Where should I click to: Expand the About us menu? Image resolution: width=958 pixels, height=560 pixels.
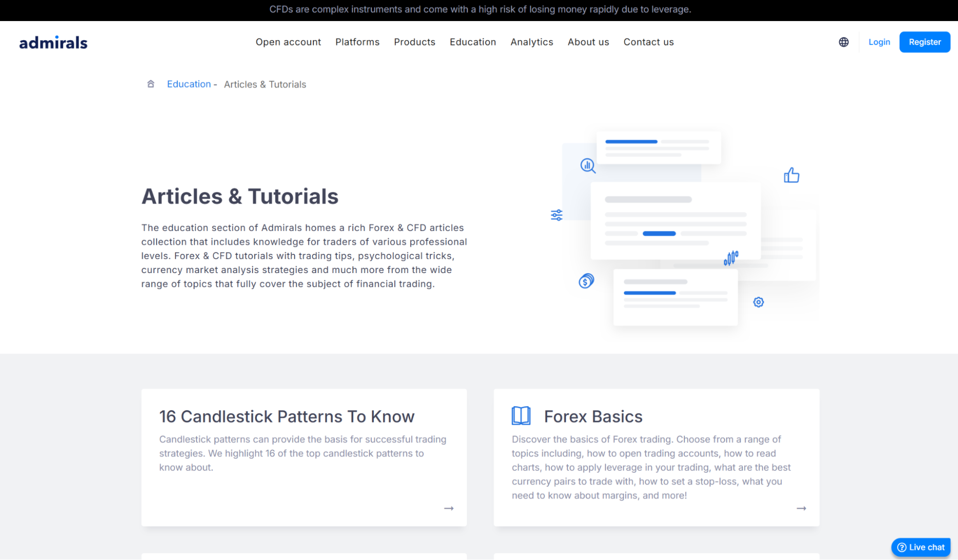click(x=588, y=42)
